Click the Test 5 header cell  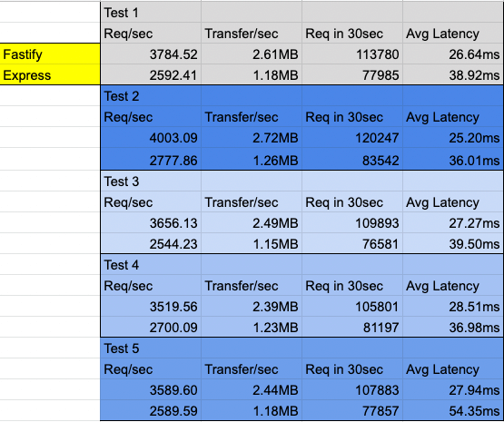[x=151, y=348]
